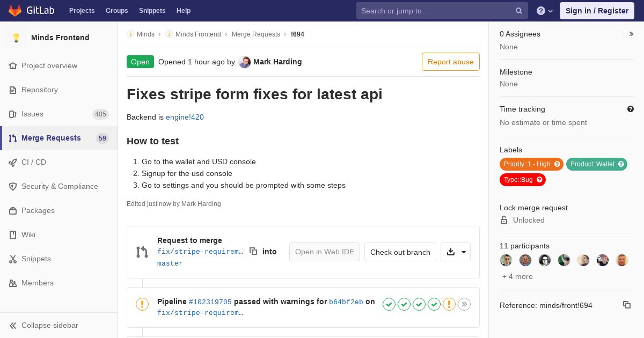Click Mark Harding's avatar image
Image resolution: width=644 pixels, height=338 pixels.
tap(245, 62)
